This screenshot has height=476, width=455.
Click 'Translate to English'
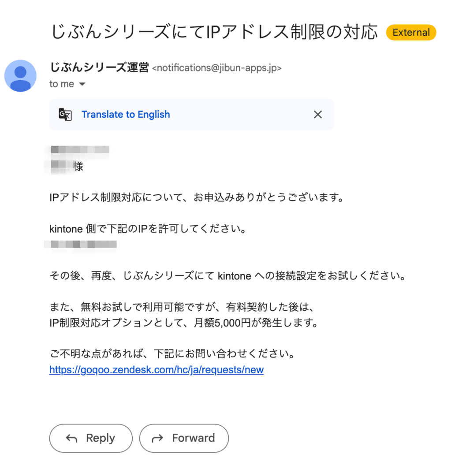[x=126, y=115]
